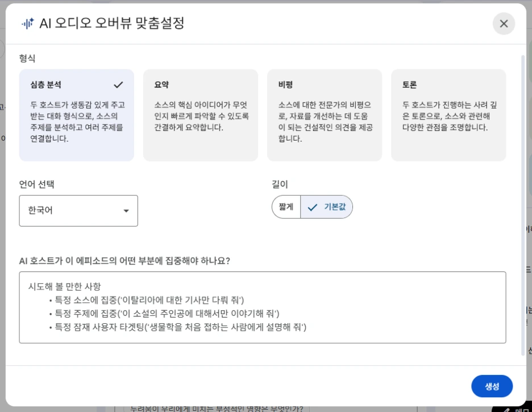532x412 pixels.
Task: Select the 비평 format card
Action: click(x=325, y=114)
